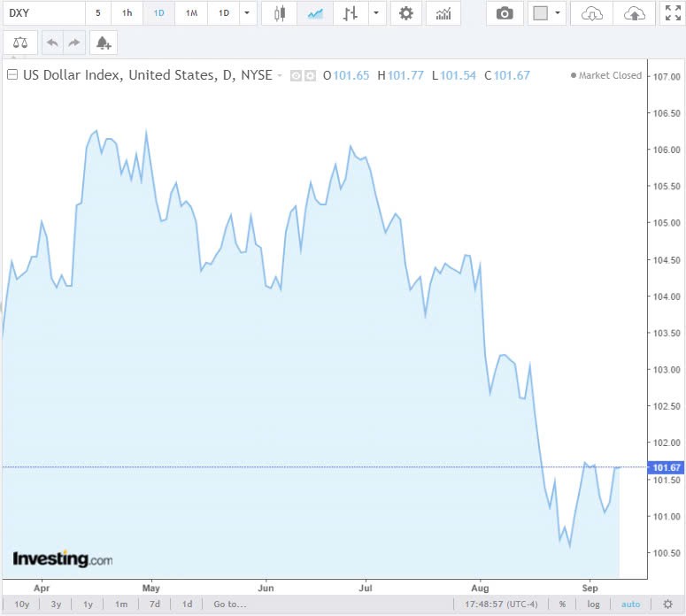Set range to 1y

click(x=88, y=604)
